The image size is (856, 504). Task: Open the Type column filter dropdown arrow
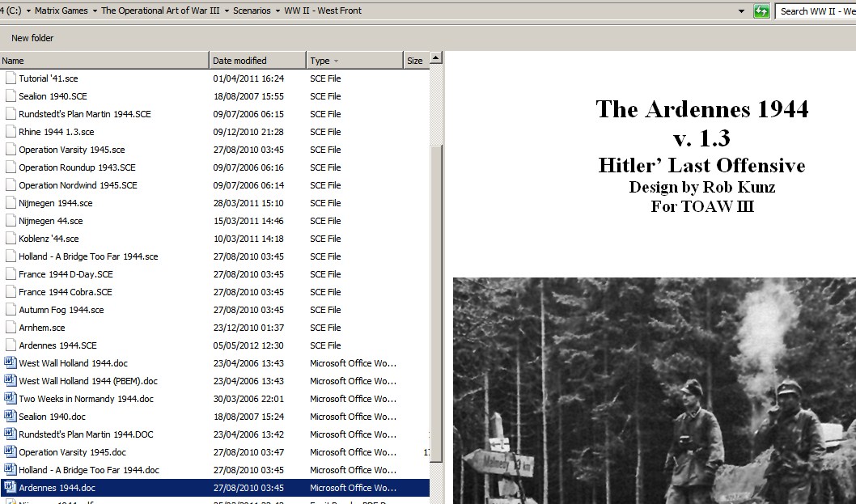[x=336, y=61]
